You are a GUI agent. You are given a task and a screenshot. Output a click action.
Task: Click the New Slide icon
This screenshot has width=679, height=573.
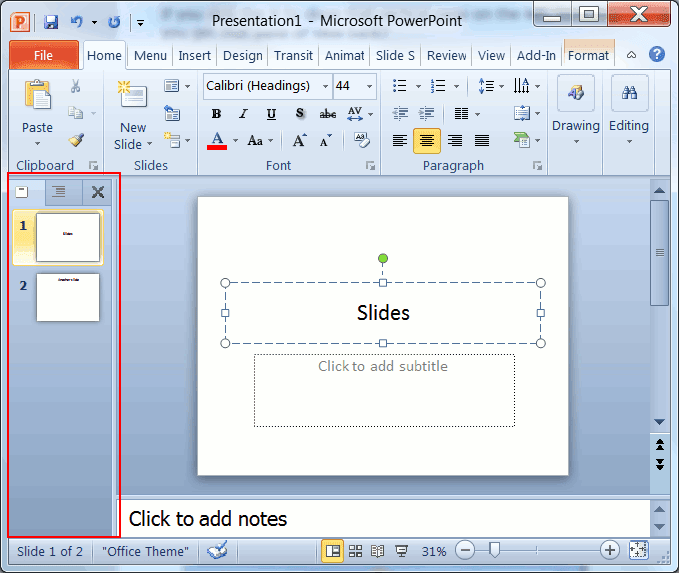click(133, 94)
